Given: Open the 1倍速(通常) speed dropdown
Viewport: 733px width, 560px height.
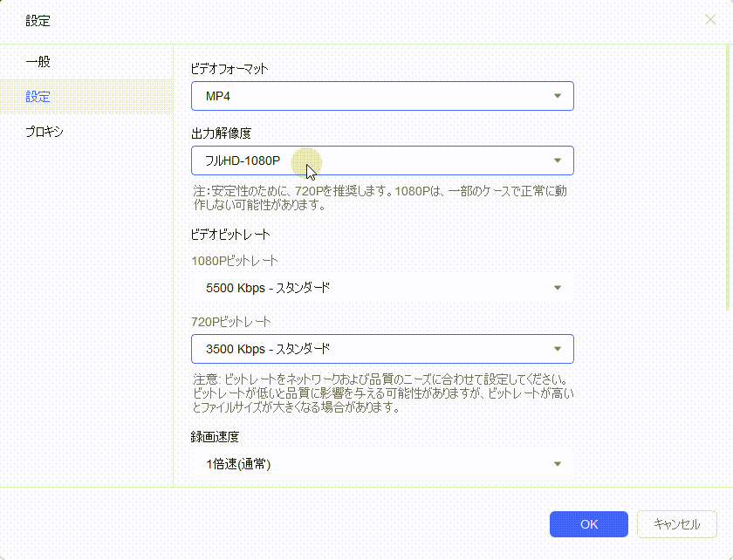Looking at the screenshot, I should [381, 463].
